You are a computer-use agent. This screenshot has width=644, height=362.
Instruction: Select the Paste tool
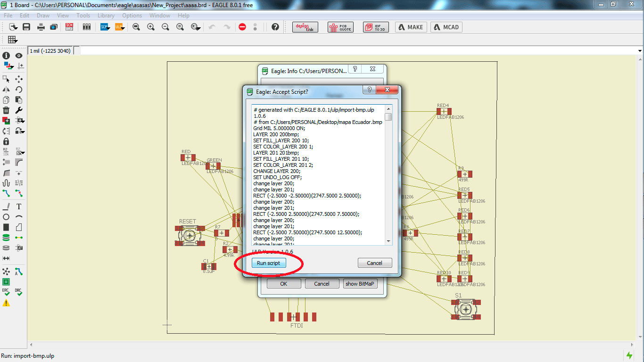(x=19, y=99)
